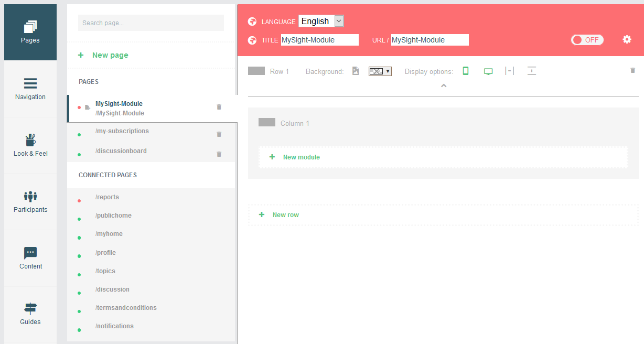Add a New row
Image resolution: width=644 pixels, height=344 pixels.
pyautogui.click(x=443, y=215)
